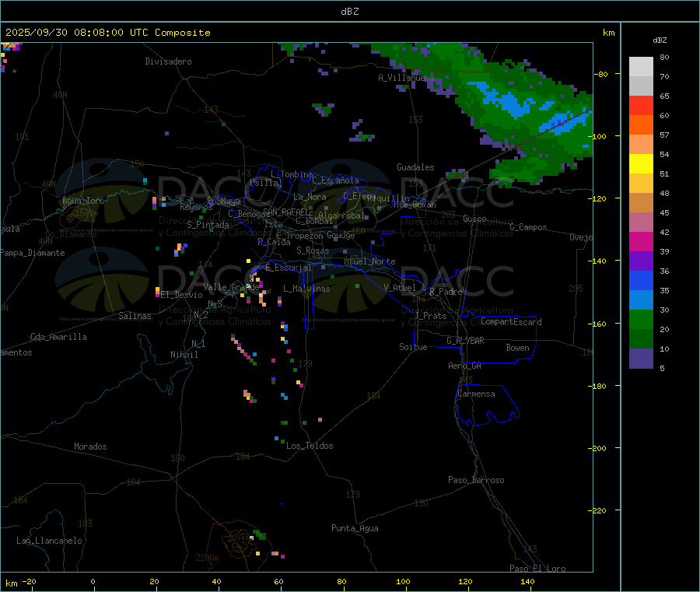
Task: Click the dBZ title at top center
Action: coord(349,11)
